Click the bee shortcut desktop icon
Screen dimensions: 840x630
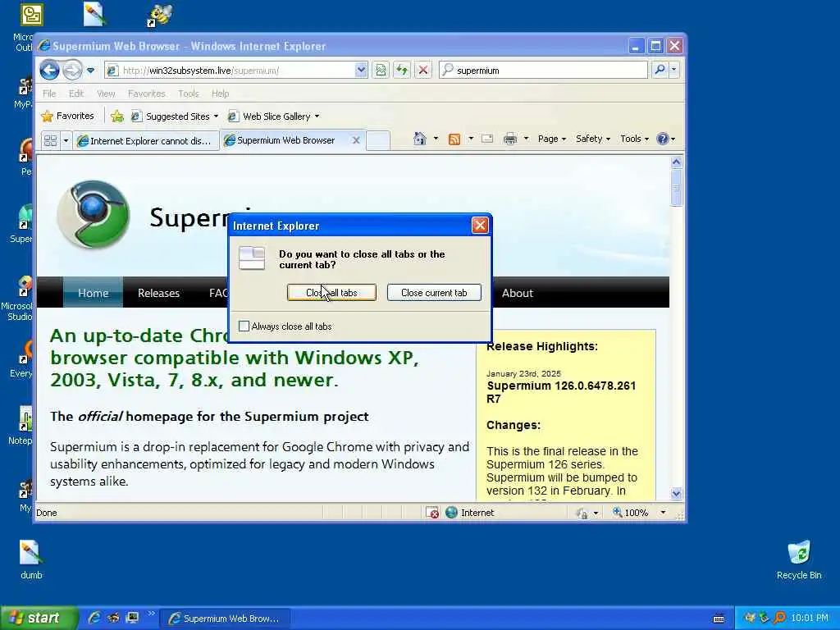coord(159,15)
